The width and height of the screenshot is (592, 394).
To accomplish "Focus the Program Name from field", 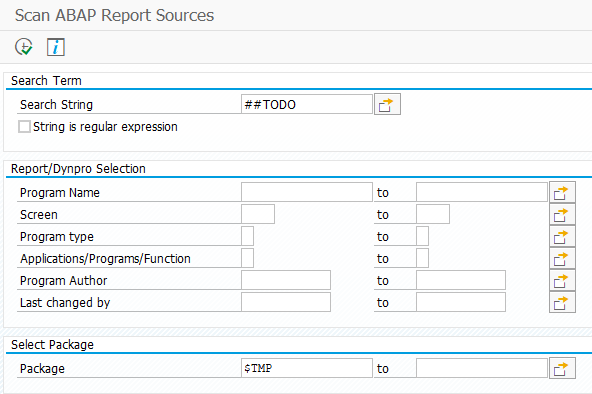I will pos(307,192).
